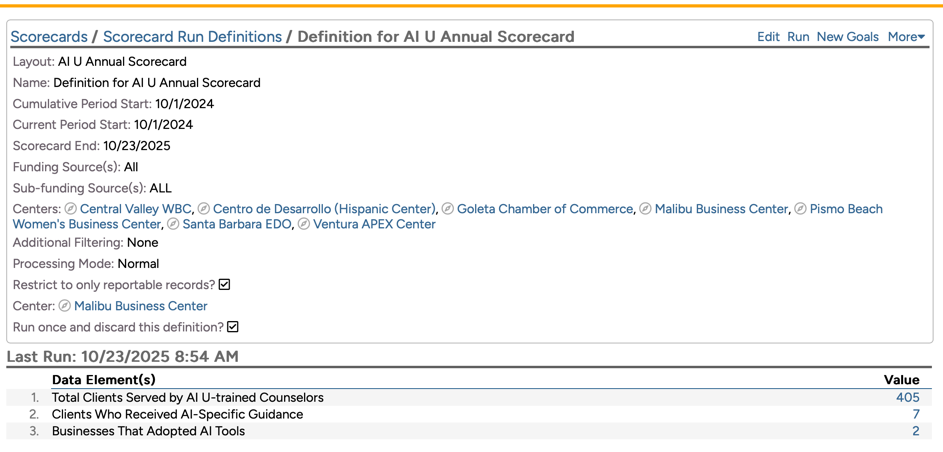Select Run from the action menu
This screenshot has width=943, height=452.
pyautogui.click(x=798, y=37)
